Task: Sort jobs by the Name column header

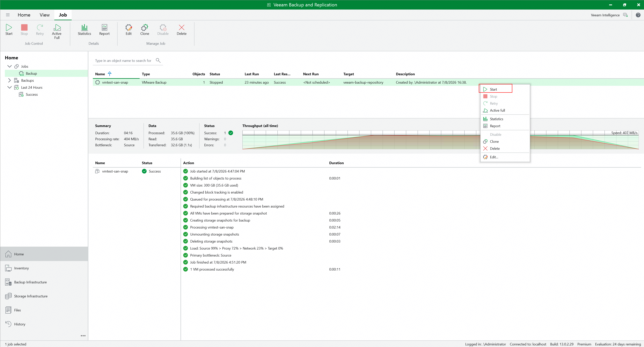Action: (x=100, y=74)
